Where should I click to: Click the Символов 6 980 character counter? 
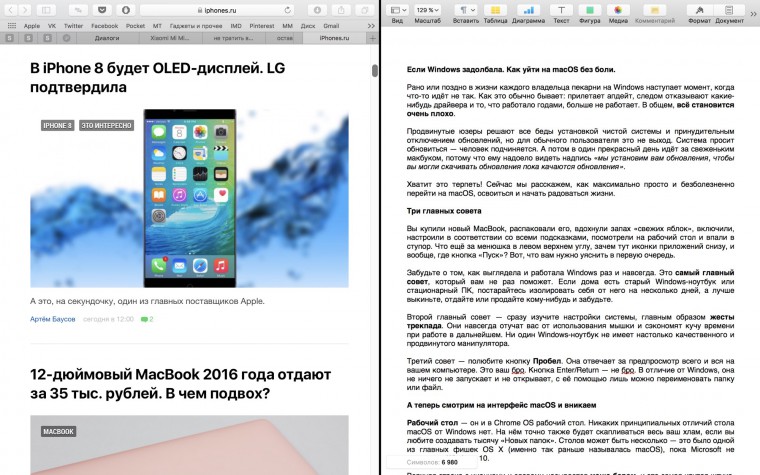click(x=432, y=462)
